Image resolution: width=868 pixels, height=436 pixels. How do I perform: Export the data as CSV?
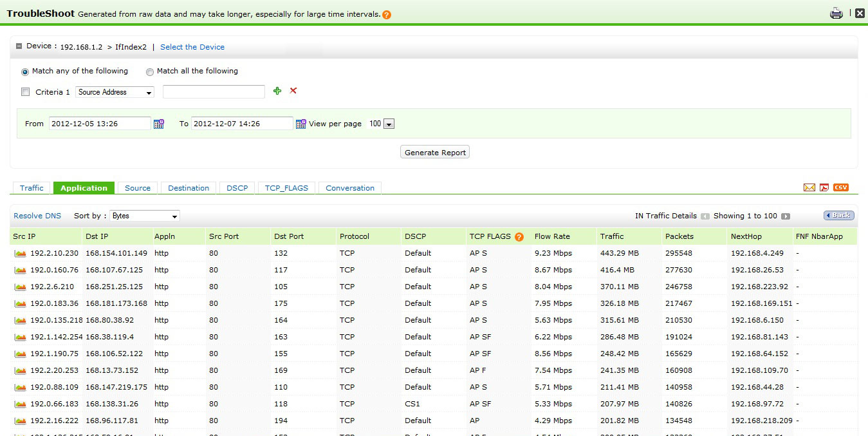(840, 187)
